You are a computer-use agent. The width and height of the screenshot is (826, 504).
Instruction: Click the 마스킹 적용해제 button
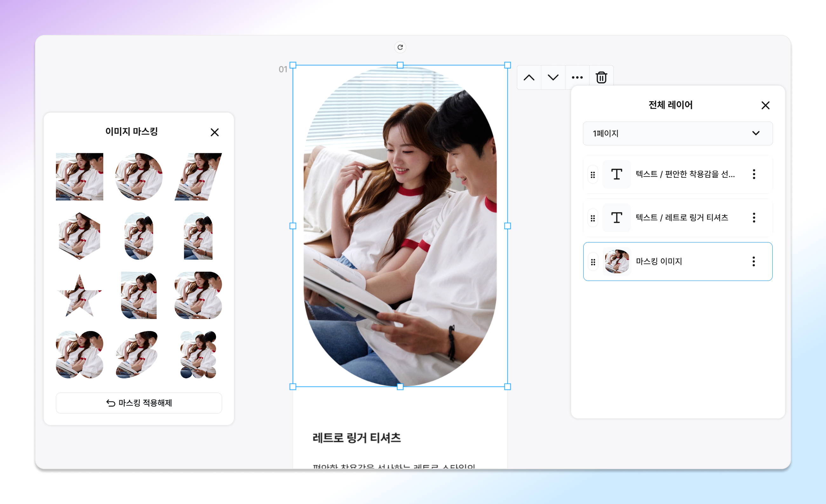(139, 403)
